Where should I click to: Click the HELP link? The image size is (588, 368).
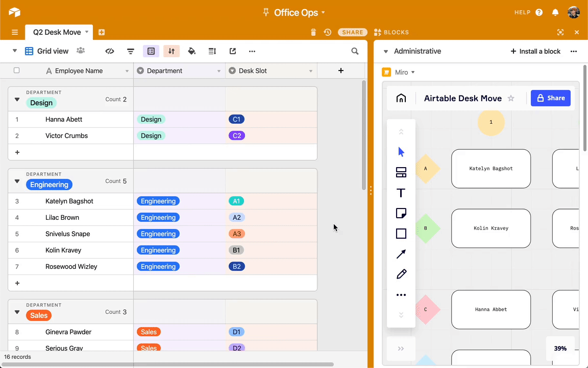[522, 12]
